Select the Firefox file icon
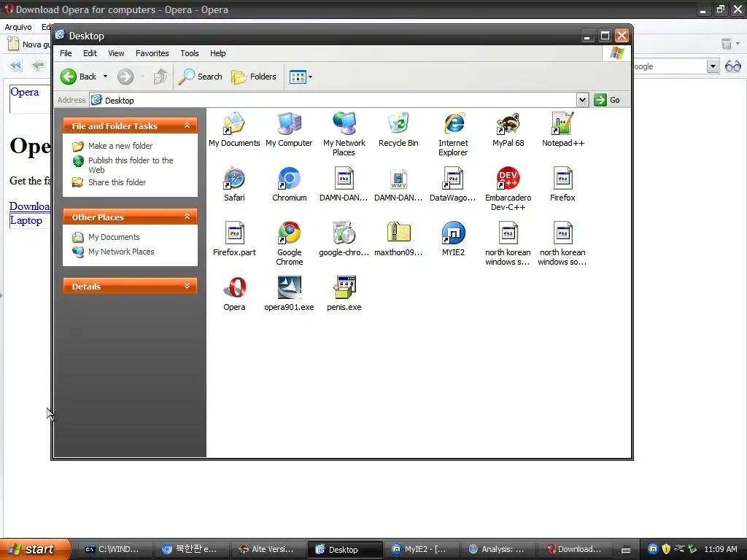 (x=562, y=184)
